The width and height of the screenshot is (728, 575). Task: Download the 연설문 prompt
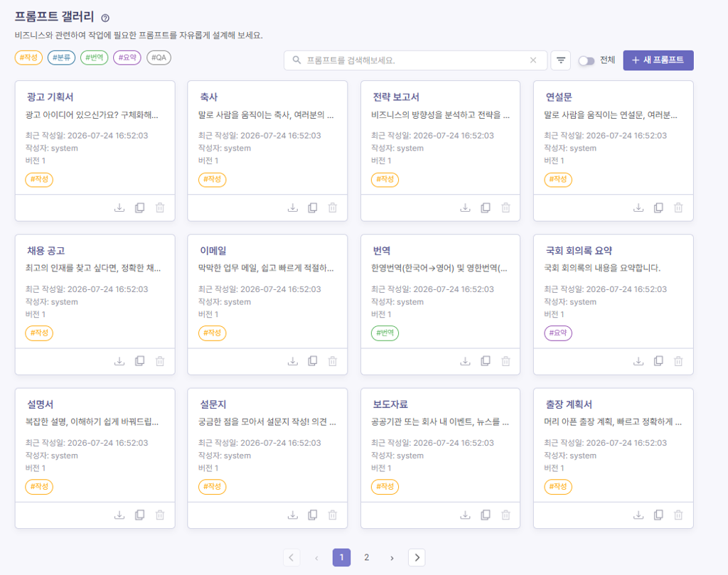[638, 208]
